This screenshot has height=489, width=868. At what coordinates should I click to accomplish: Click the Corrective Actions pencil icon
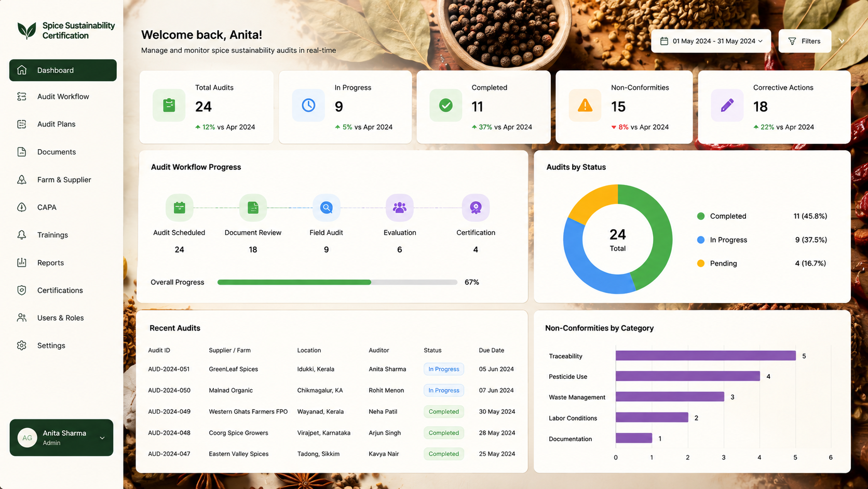point(727,105)
